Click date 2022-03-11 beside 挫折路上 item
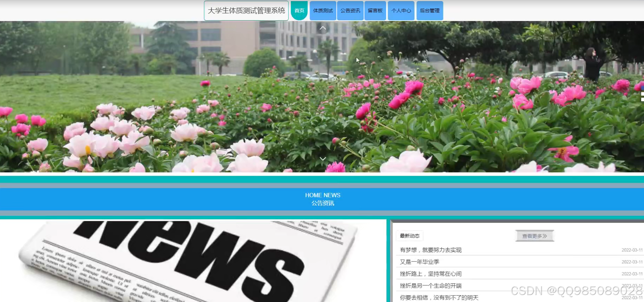 tap(632, 274)
